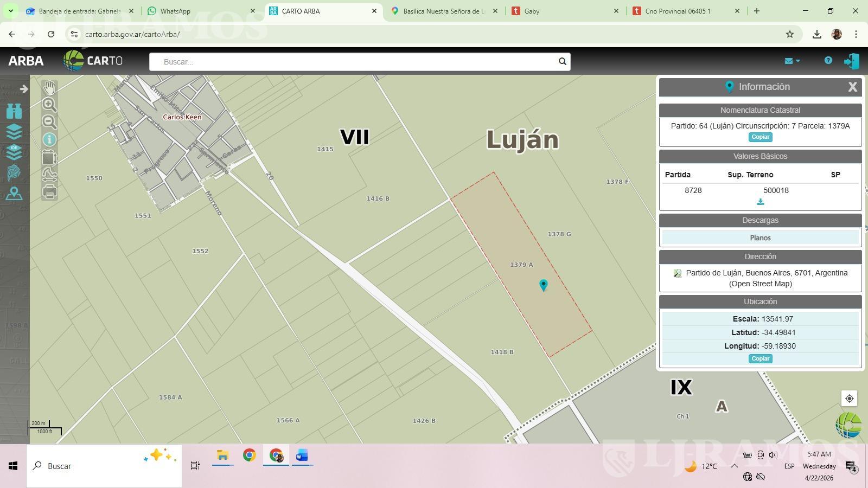Open the map layers panel

(x=14, y=132)
